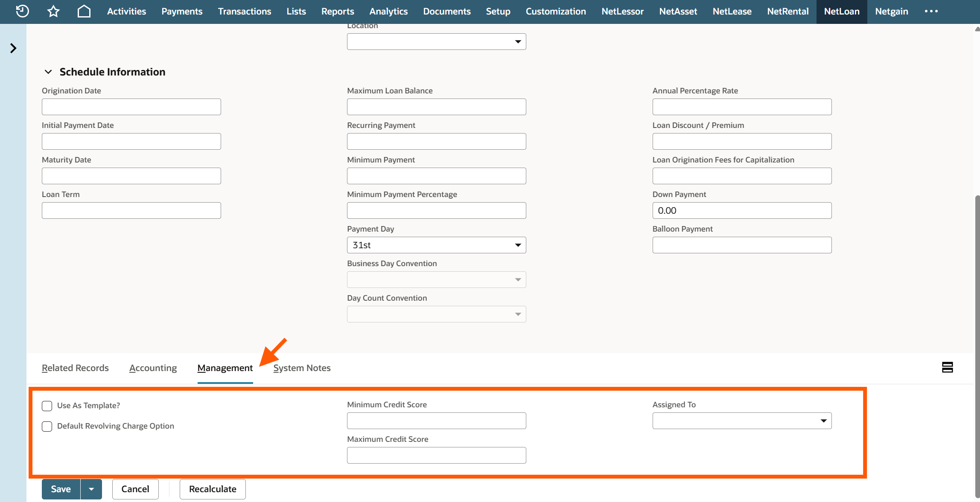Click the Recalculate button
Viewport: 980px width, 502px height.
pos(213,489)
